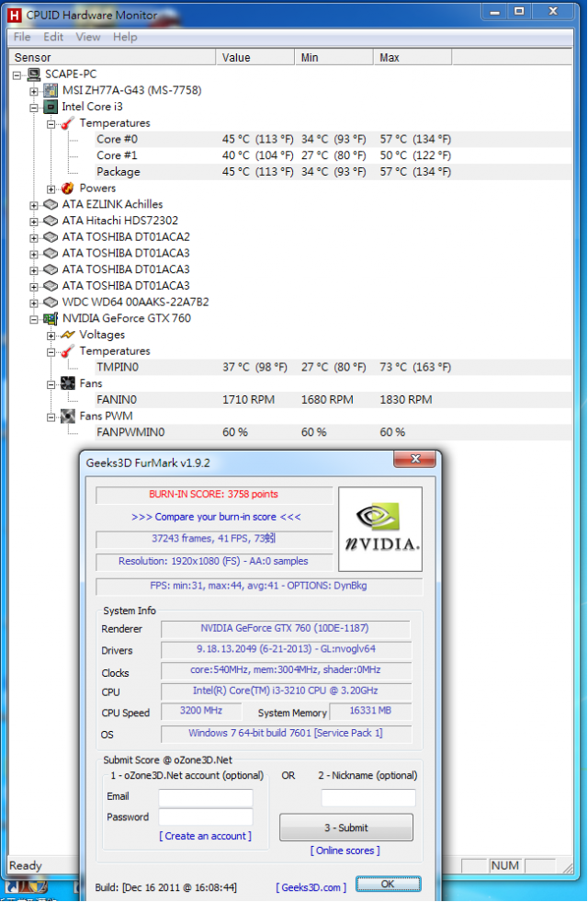Click the WDC WD64 00AAKS drive icon
Screen dimensions: 588x902
pos(51,302)
